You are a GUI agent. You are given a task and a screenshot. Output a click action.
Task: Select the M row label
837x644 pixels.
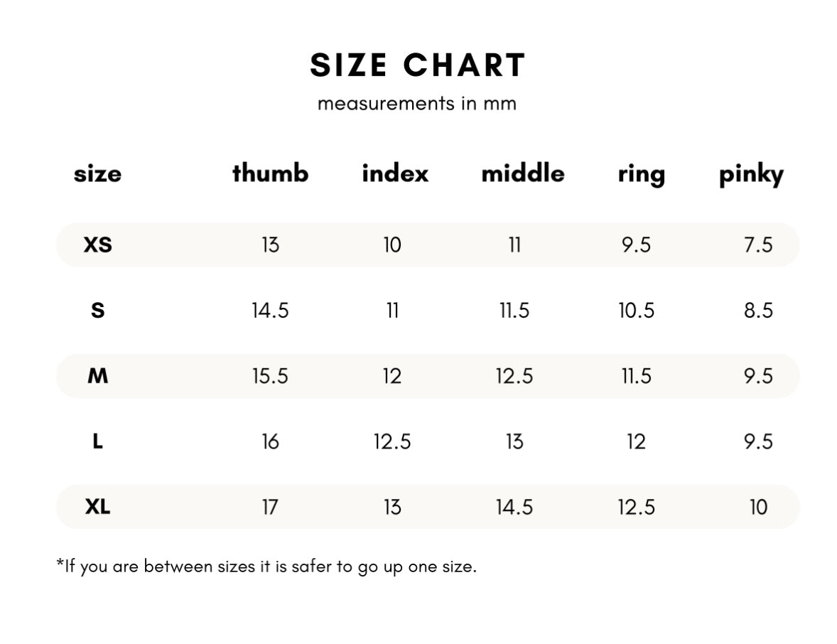coord(98,376)
